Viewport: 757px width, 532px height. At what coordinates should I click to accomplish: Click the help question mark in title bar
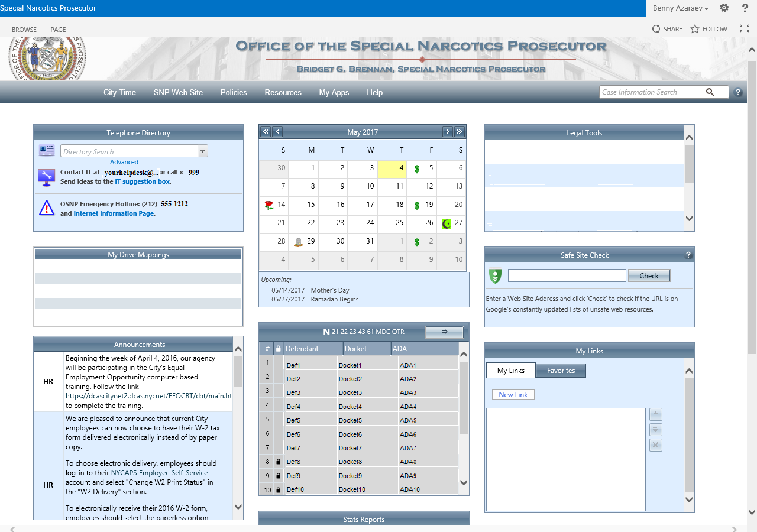pyautogui.click(x=745, y=8)
